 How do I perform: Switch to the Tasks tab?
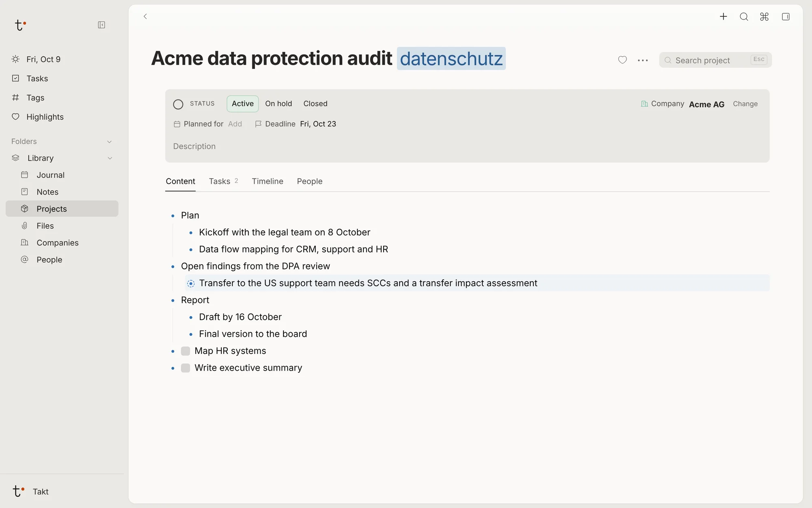click(x=223, y=181)
